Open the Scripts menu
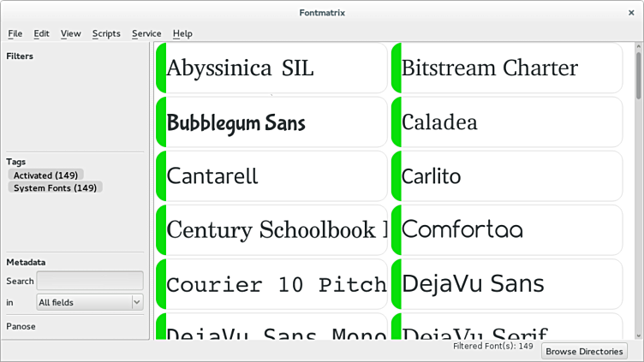This screenshot has width=644, height=362. pos(106,33)
